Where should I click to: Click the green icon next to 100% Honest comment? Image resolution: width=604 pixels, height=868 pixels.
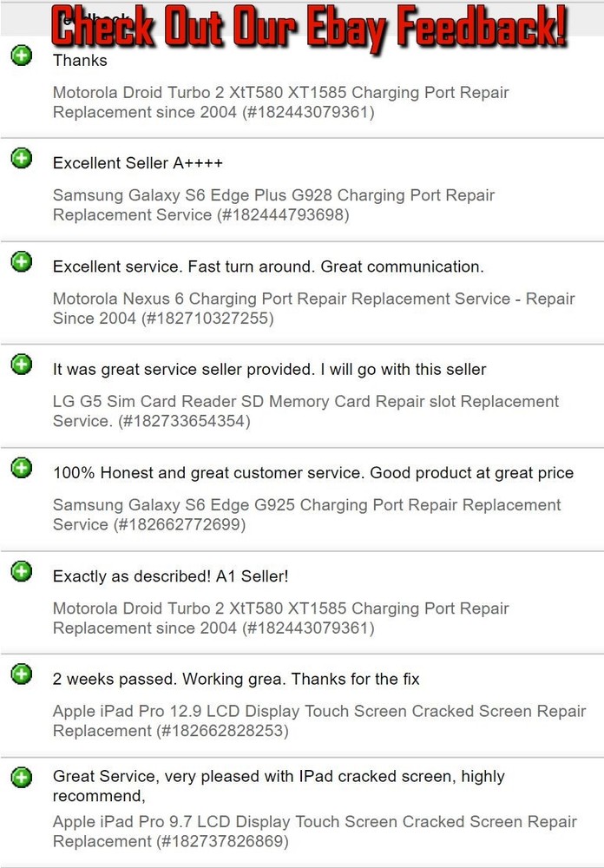click(x=21, y=467)
